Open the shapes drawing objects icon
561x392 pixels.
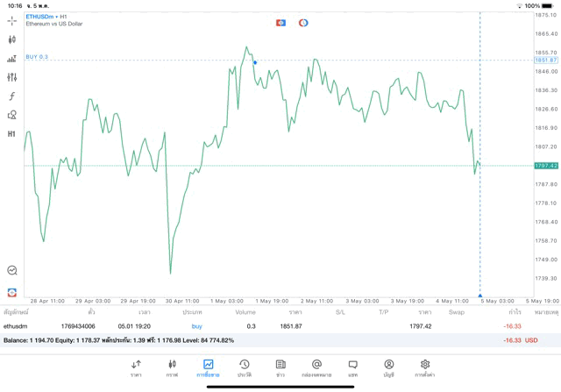pyautogui.click(x=11, y=115)
